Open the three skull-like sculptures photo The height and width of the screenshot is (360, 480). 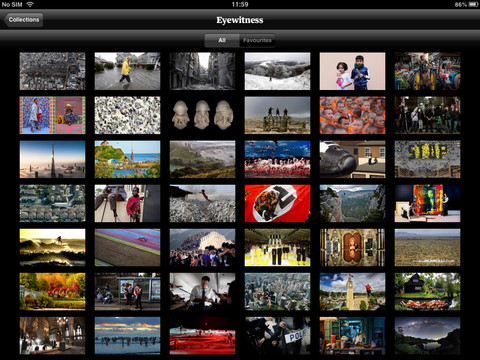coord(202,115)
